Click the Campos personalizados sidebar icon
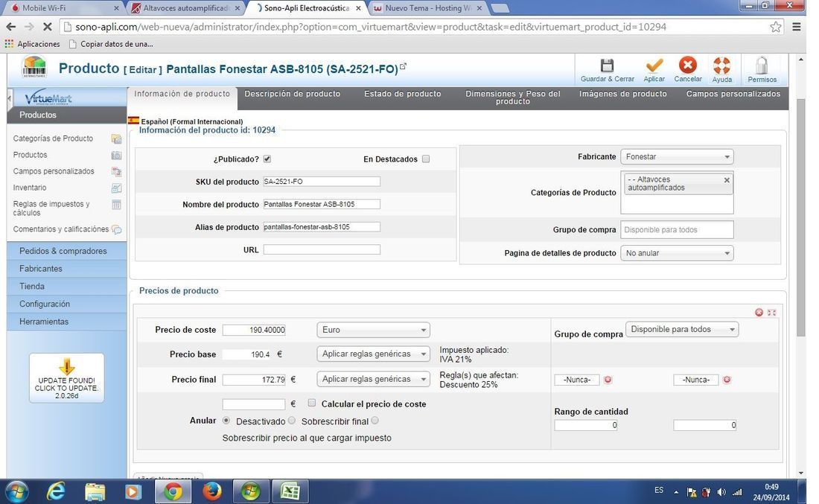This screenshot has width=819, height=504. click(116, 171)
